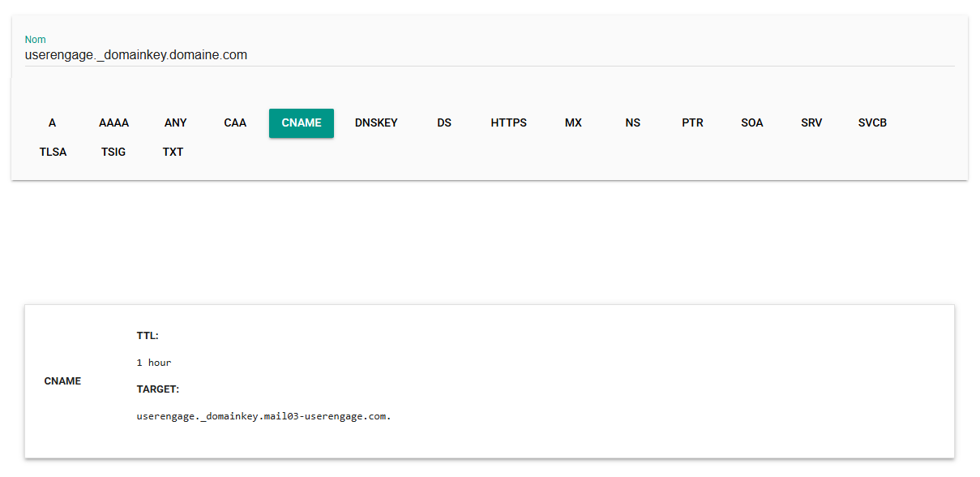Select the highlighted CNAME record type
980x477 pixels.
[x=302, y=123]
